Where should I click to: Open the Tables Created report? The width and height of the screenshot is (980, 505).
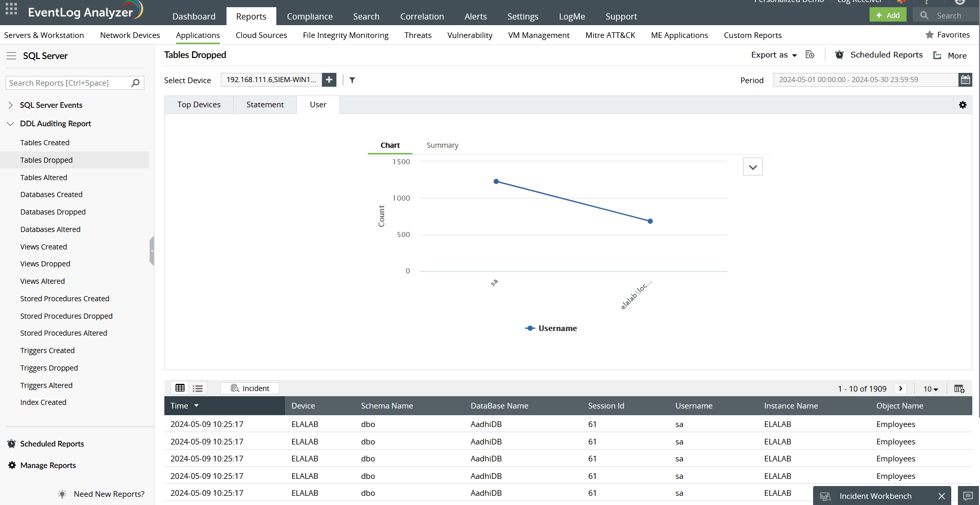45,143
